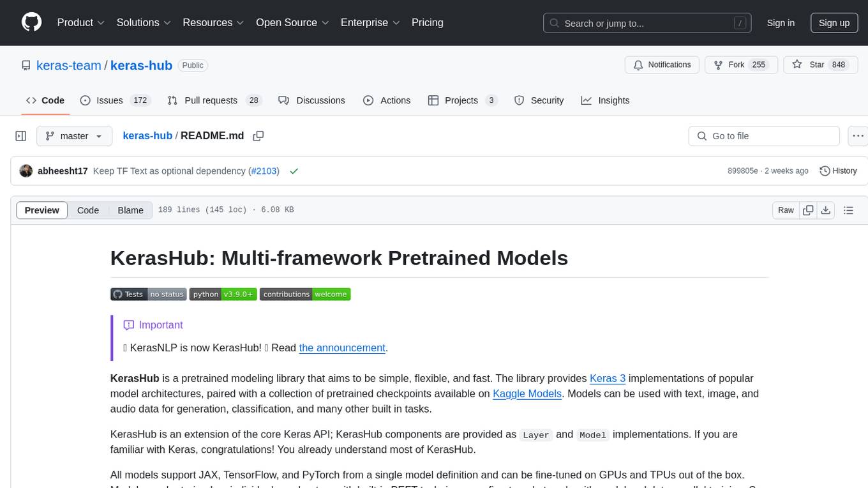This screenshot has height=488, width=868.
Task: Open the GitHub home logo
Action: 31,22
